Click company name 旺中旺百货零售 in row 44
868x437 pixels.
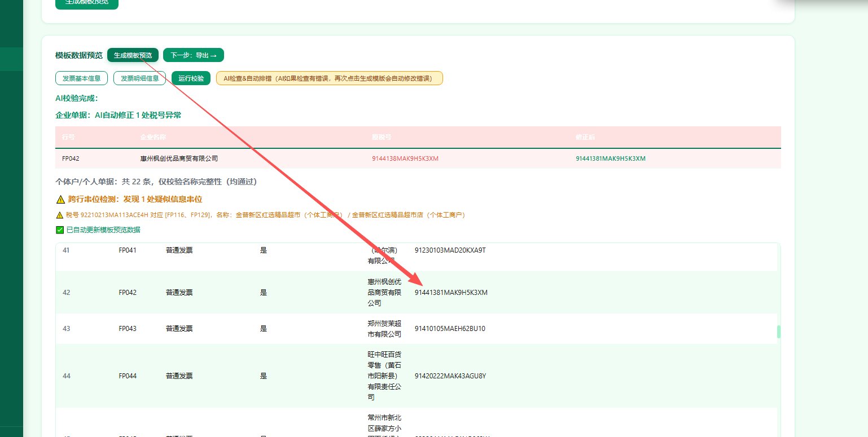[384, 376]
